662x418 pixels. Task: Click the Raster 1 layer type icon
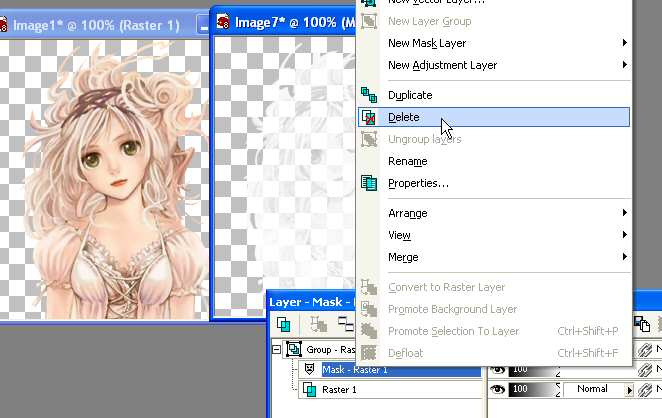click(309, 389)
